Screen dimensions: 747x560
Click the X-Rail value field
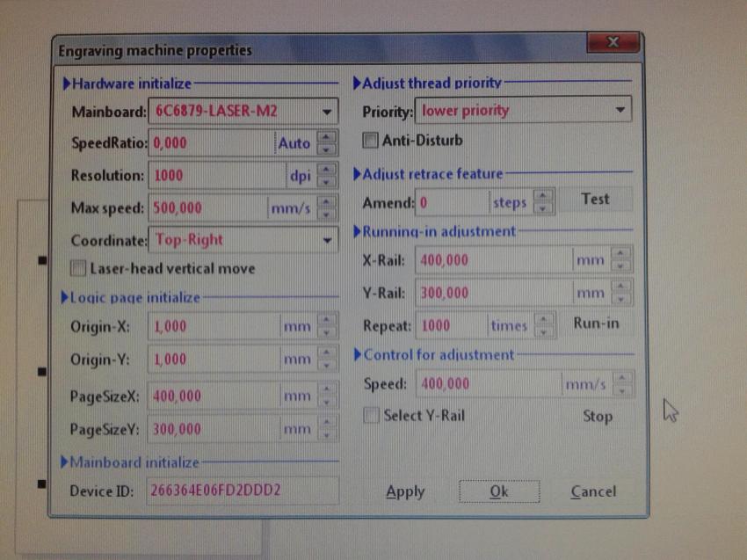click(492, 260)
